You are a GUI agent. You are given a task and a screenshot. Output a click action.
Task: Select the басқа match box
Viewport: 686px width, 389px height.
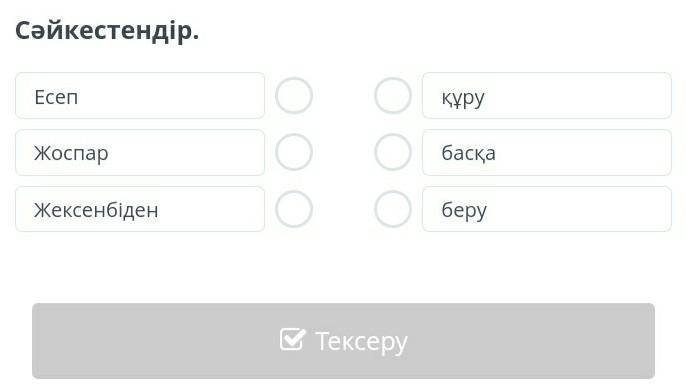547,152
